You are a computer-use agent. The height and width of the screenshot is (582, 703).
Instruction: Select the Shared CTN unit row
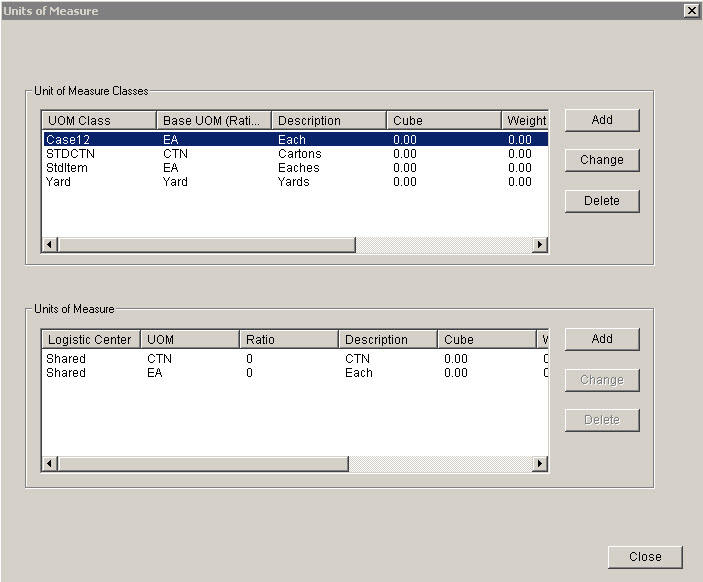point(295,359)
